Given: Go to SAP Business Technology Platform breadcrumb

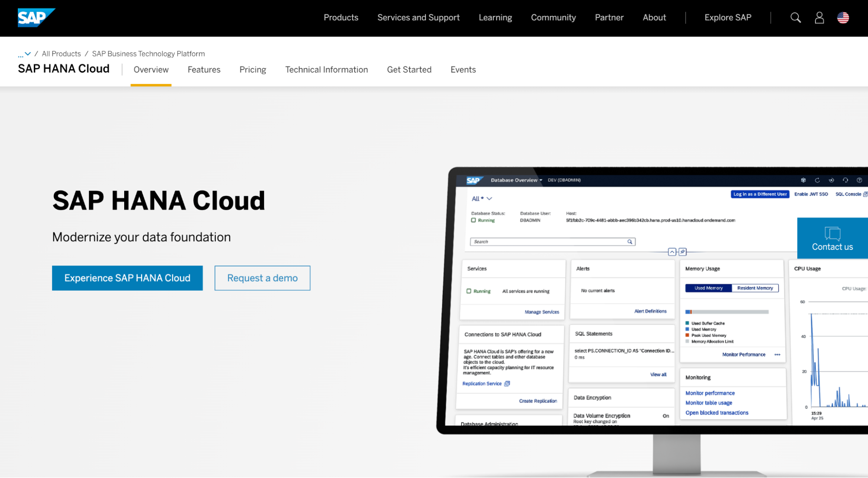Looking at the screenshot, I should (x=149, y=54).
